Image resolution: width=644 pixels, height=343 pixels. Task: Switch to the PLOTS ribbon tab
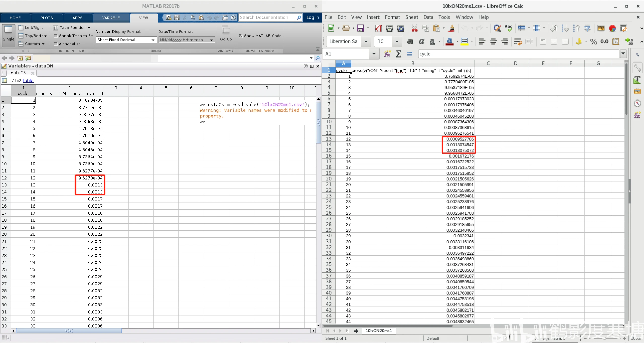[47, 18]
